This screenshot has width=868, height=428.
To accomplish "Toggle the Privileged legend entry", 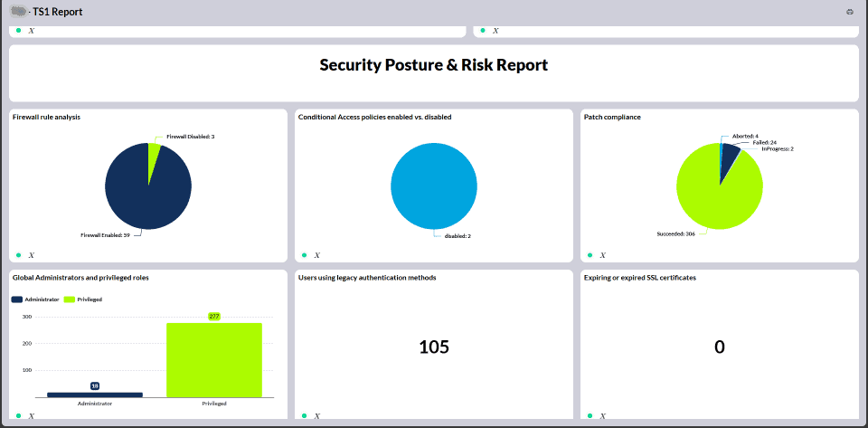I will coord(83,299).
